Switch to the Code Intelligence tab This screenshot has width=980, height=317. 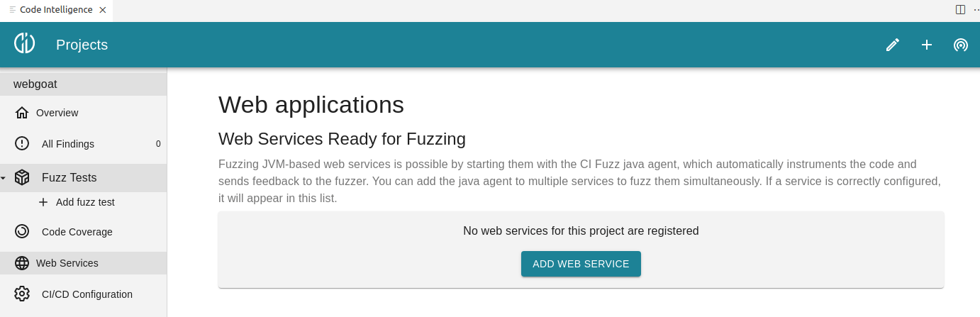click(x=56, y=10)
